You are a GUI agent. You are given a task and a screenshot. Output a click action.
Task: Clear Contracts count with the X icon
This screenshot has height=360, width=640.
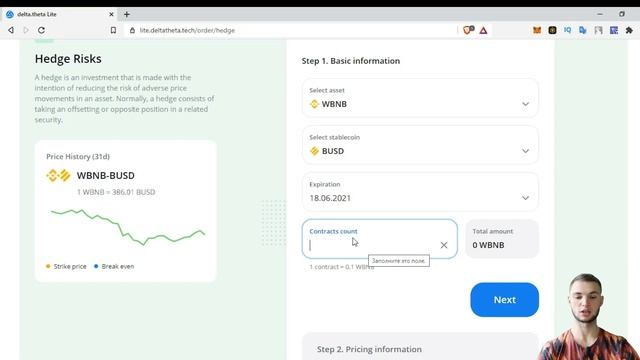point(444,245)
